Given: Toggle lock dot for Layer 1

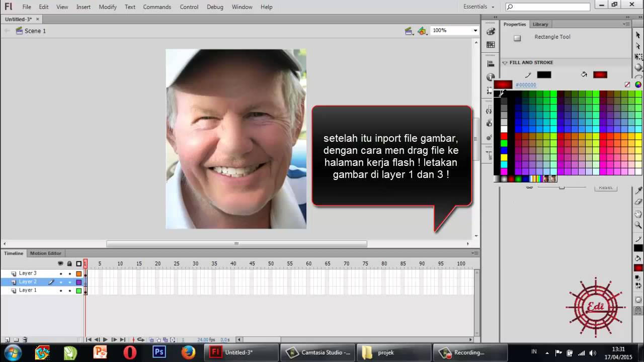Looking at the screenshot, I should (x=70, y=291).
